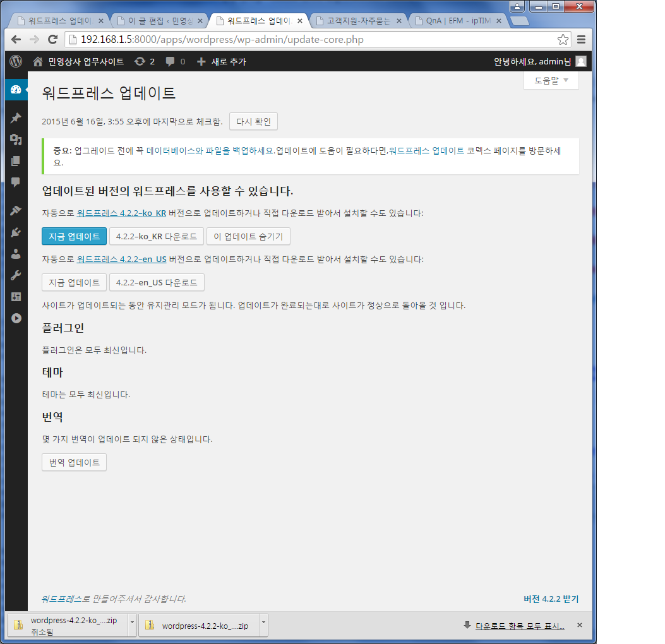665x644 pixels.
Task: Open Plugins plug icon in the sidebar
Action: [16, 232]
